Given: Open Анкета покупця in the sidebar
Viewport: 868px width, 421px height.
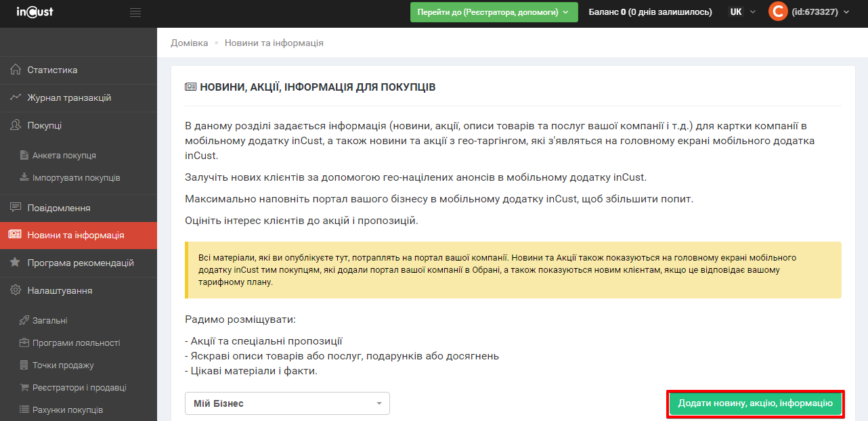Looking at the screenshot, I should click(64, 155).
